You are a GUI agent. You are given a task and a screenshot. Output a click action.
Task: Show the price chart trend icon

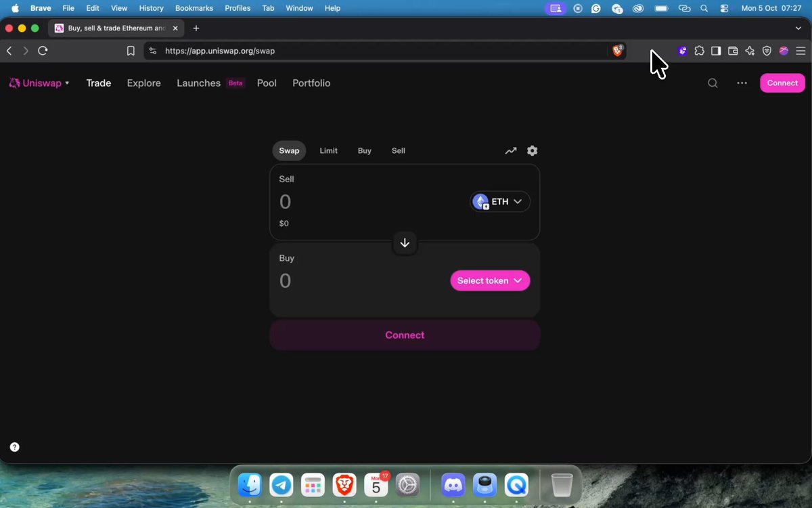511,151
